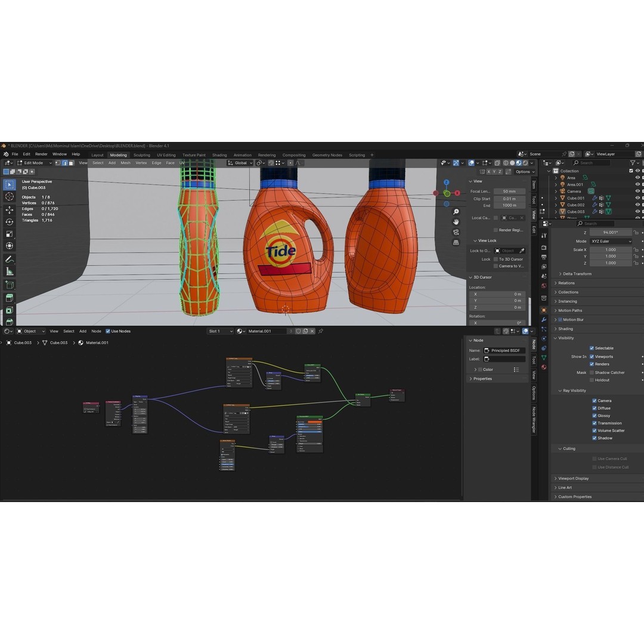Select the Move tool
The height and width of the screenshot is (644, 644).
[10, 210]
